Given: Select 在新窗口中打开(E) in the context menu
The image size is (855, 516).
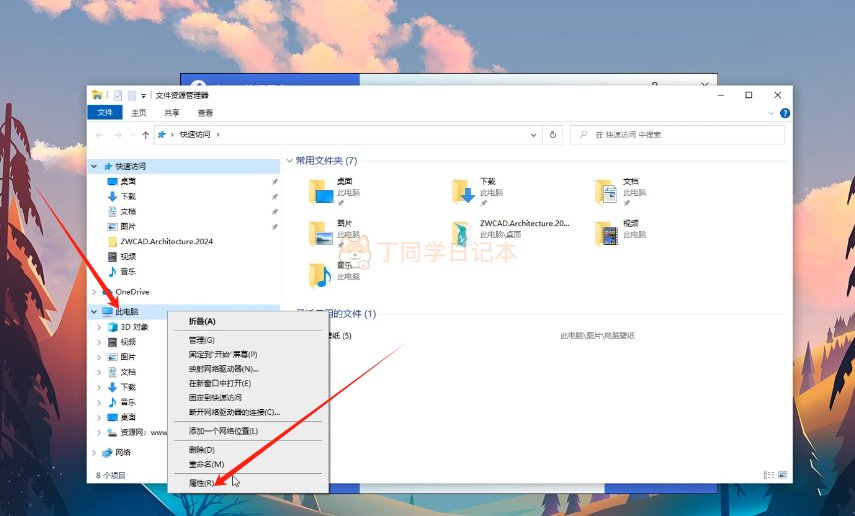Looking at the screenshot, I should tap(220, 383).
